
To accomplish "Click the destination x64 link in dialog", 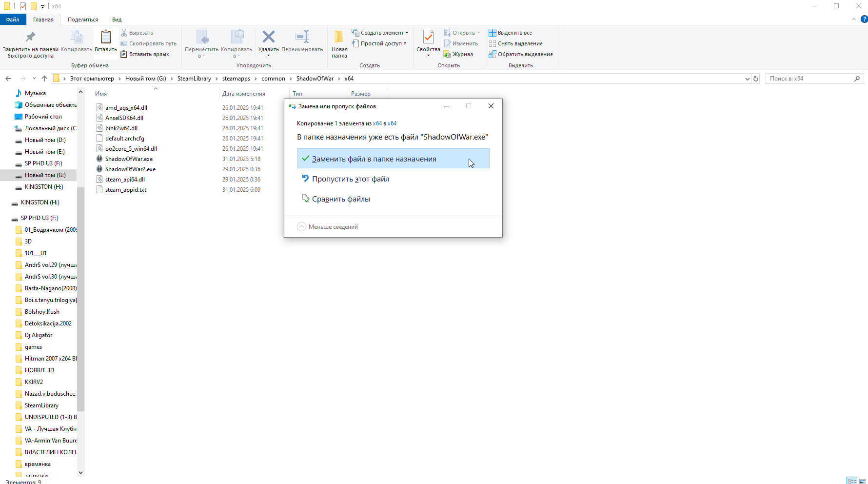I will (x=392, y=123).
